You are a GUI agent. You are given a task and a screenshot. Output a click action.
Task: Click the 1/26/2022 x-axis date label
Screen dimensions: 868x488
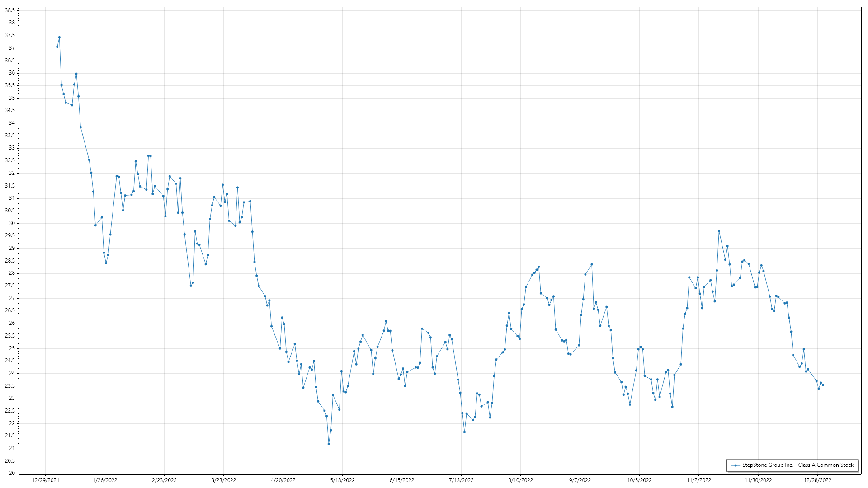105,480
